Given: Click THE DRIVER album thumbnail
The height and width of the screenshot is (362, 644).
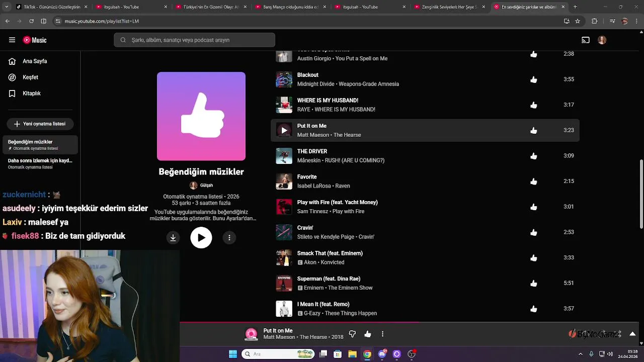Looking at the screenshot, I should tap(284, 156).
